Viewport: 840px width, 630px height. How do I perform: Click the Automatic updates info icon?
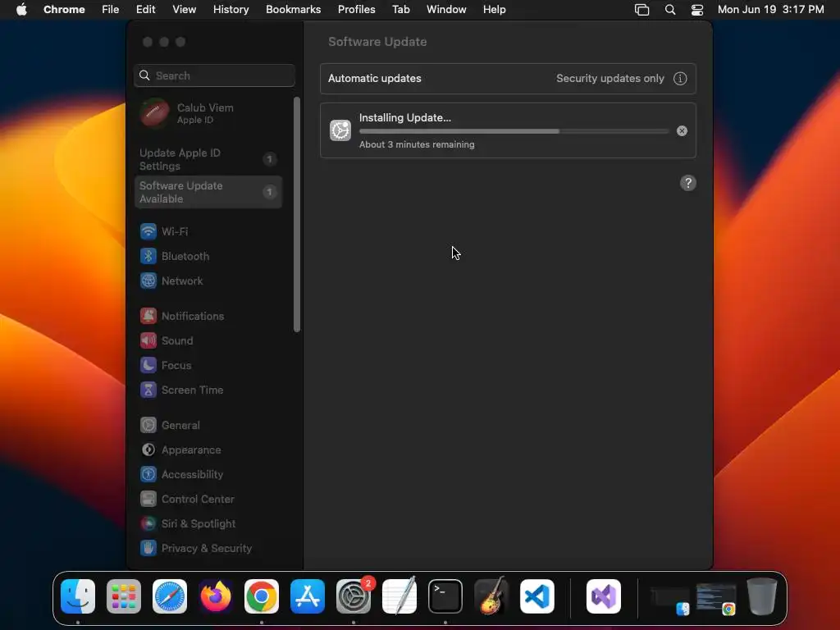tap(680, 78)
